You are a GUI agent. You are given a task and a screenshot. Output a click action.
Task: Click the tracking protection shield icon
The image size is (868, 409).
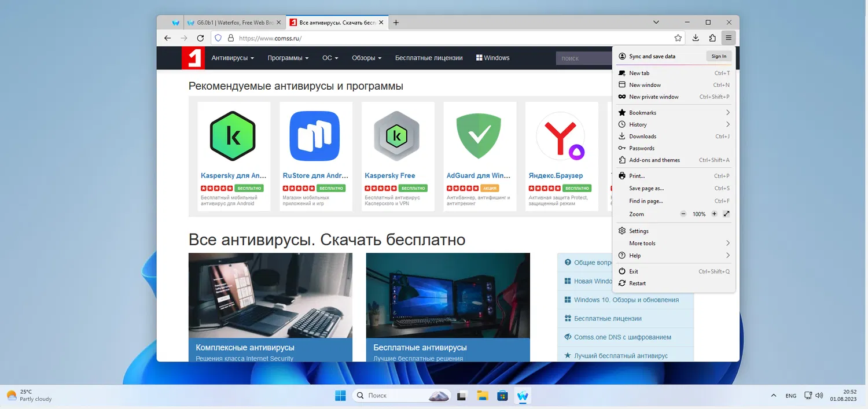pos(218,38)
